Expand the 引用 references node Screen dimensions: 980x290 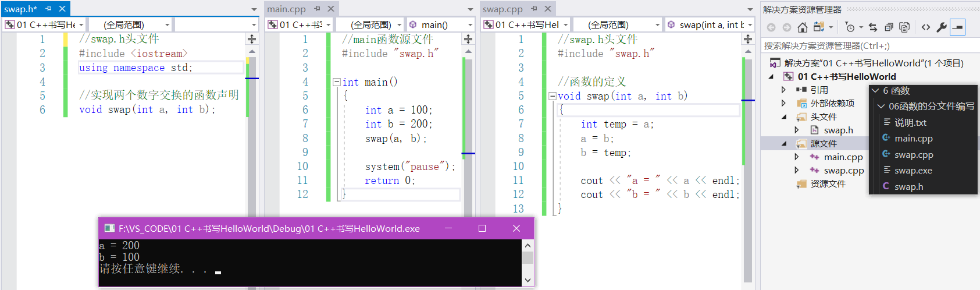[x=783, y=90]
